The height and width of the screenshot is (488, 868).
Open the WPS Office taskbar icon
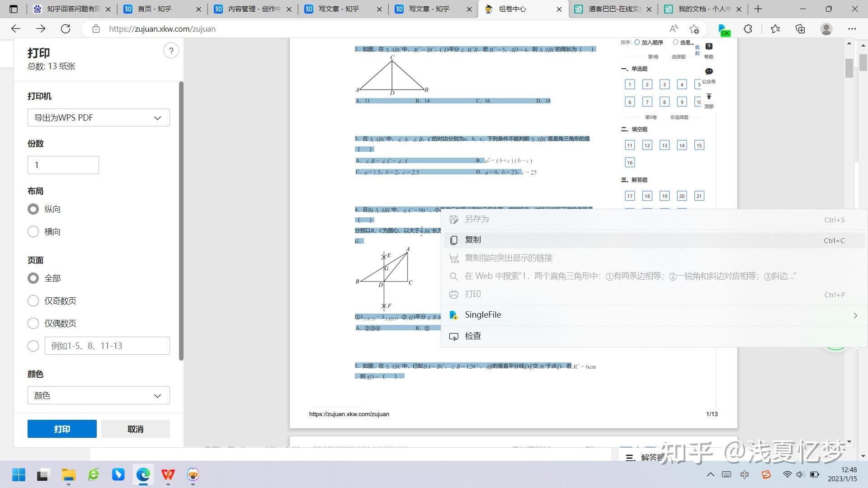coord(168,474)
